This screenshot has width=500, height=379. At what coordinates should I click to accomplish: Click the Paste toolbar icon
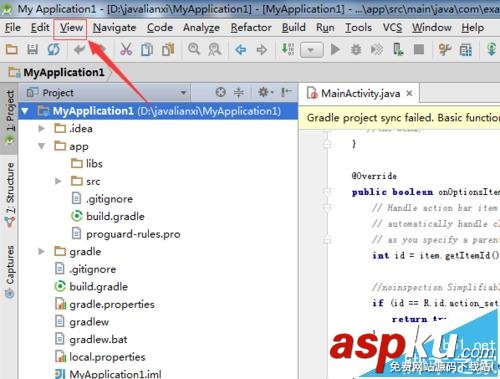(168, 50)
